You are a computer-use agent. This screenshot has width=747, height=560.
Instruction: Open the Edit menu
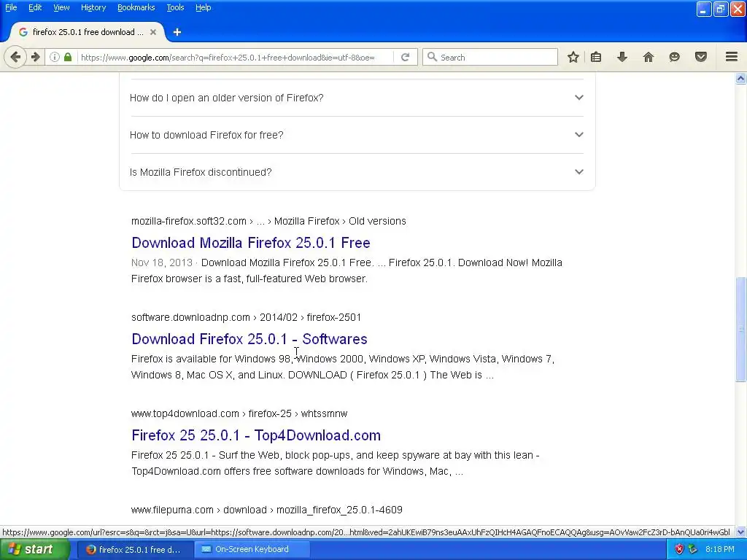click(35, 7)
